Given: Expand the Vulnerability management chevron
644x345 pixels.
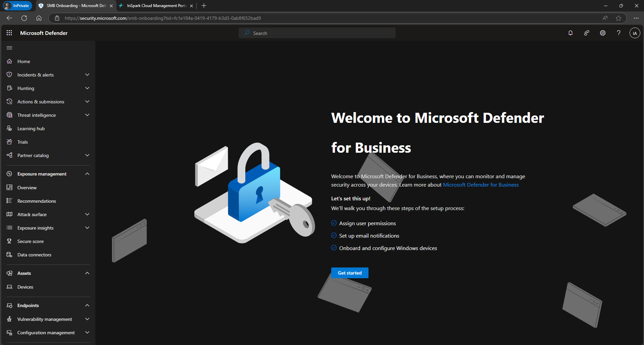Looking at the screenshot, I should [x=87, y=319].
